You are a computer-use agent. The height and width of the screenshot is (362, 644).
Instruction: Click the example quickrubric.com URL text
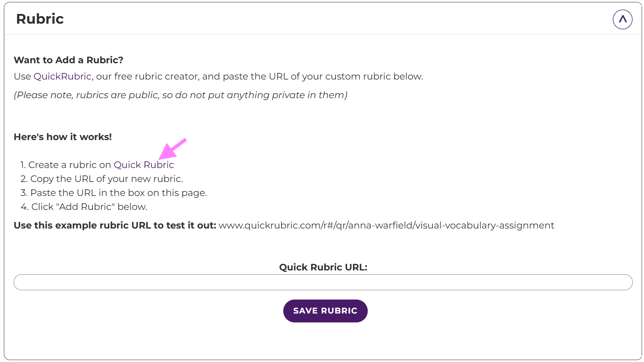pos(386,225)
